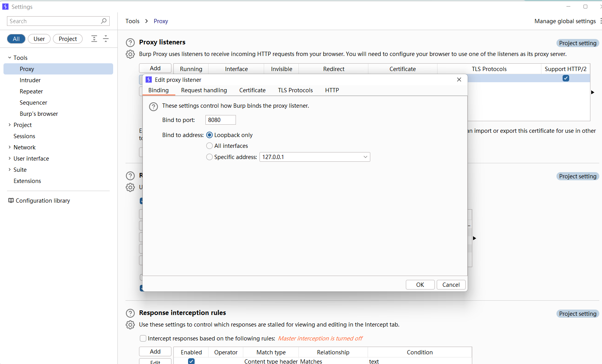Open the TLS Protocols tab

coord(295,90)
